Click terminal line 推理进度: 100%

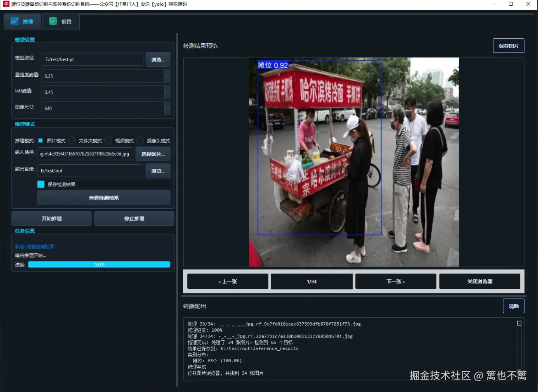click(x=205, y=330)
